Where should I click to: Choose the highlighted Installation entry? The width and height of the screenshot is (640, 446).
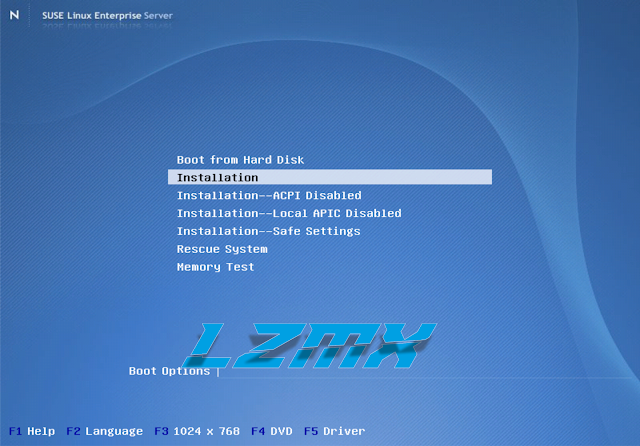[330, 177]
